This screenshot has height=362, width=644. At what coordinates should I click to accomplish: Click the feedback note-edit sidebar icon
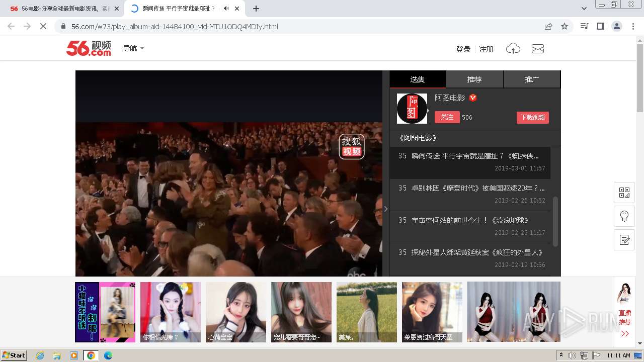pos(624,240)
